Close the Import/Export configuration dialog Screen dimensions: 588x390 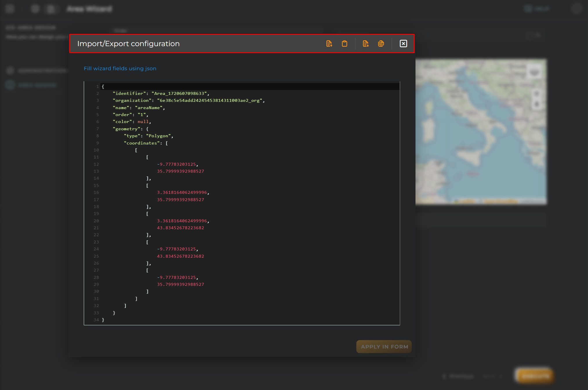click(x=403, y=44)
